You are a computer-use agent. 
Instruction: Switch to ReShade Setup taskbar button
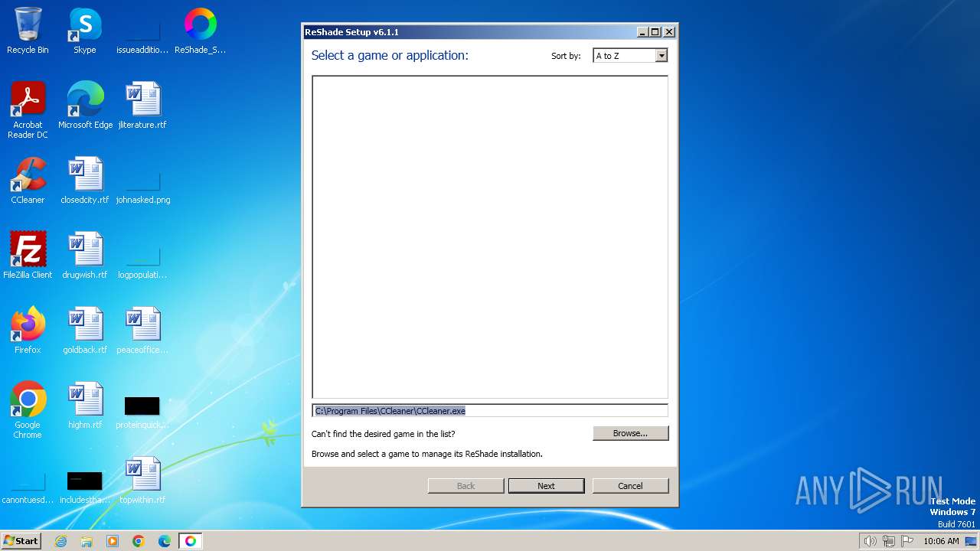[191, 541]
